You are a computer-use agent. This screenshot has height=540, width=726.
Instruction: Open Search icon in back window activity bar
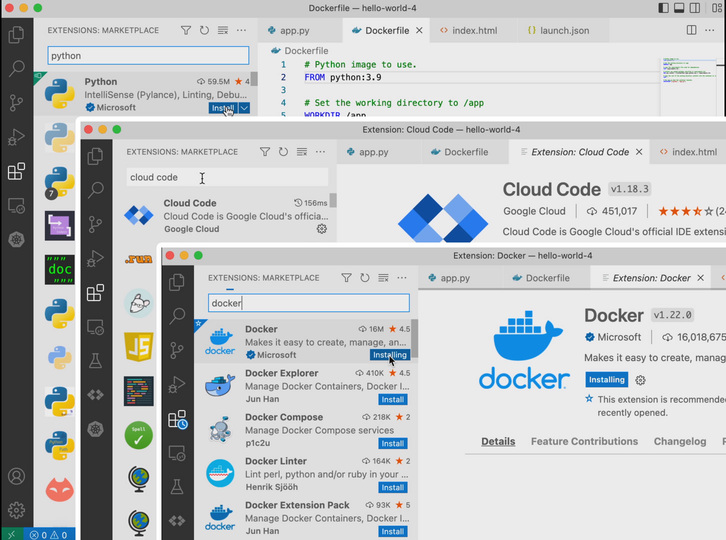point(16,68)
